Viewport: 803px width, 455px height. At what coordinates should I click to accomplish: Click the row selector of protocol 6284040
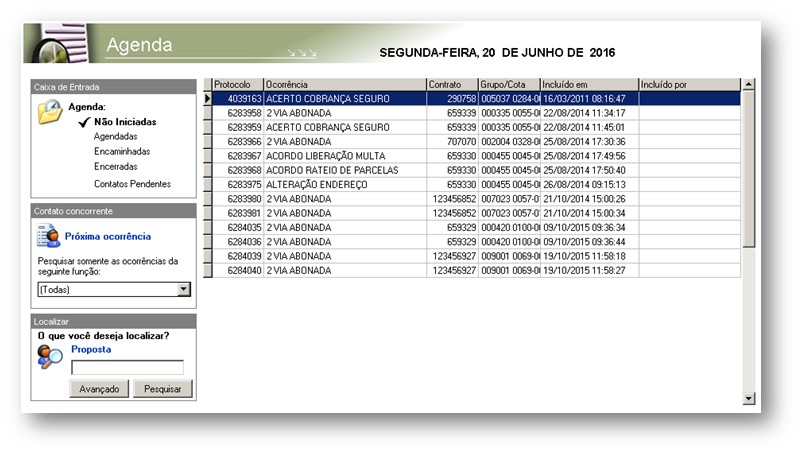207,271
